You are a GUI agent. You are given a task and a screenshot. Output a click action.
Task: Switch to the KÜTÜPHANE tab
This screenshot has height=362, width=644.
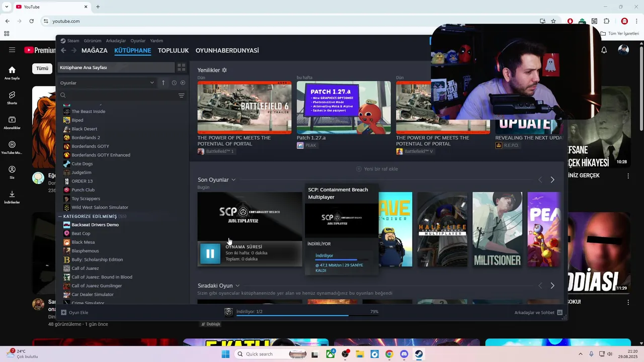[133, 51]
